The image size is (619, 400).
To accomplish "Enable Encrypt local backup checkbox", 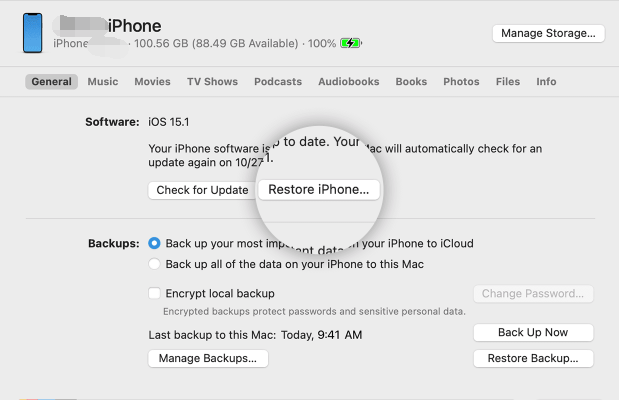I will 154,293.
